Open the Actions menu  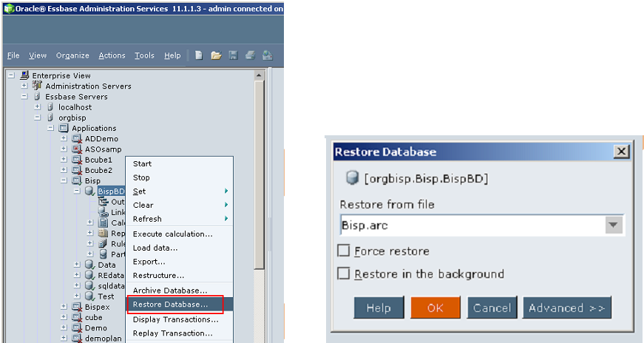pyautogui.click(x=112, y=55)
